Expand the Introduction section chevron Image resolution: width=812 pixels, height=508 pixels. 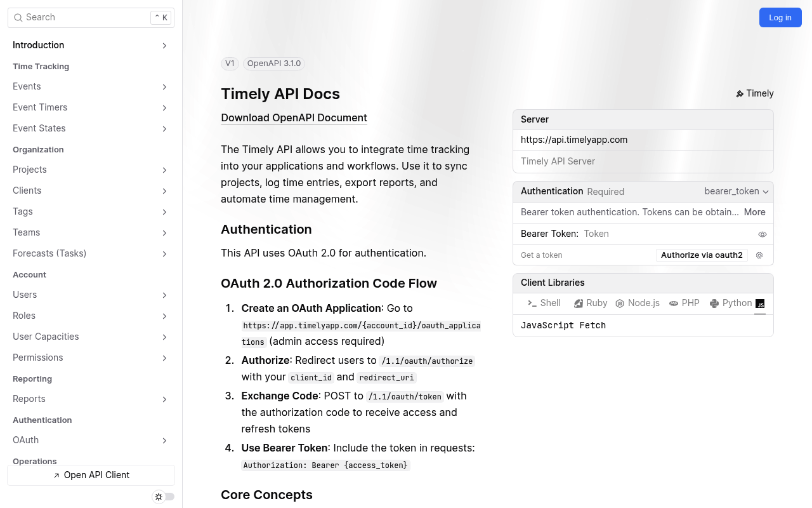coord(164,46)
